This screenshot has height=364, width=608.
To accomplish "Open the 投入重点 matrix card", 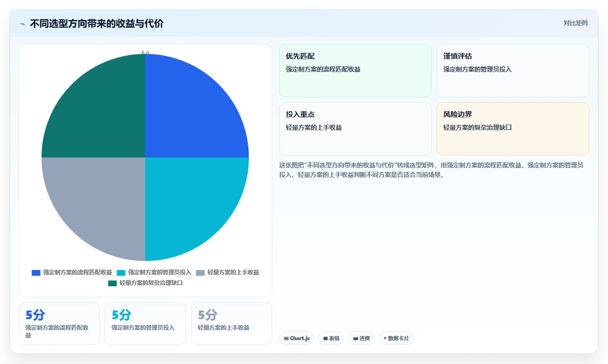I will pyautogui.click(x=355, y=129).
